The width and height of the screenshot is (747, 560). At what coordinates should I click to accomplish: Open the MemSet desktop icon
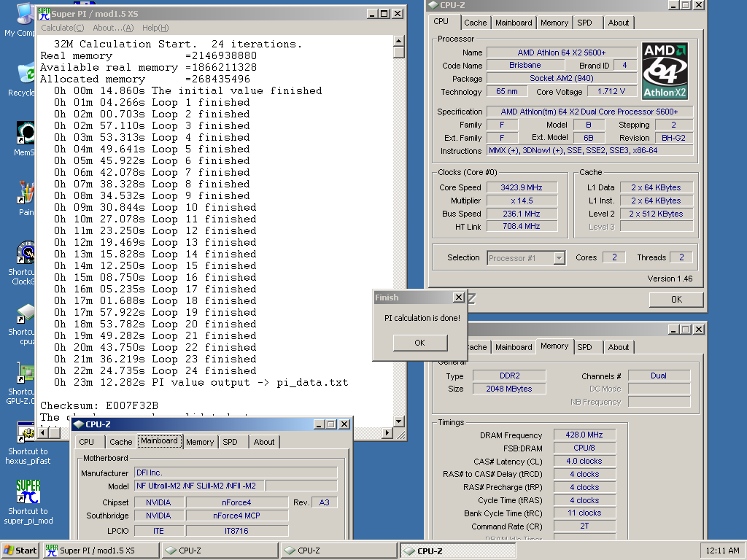point(26,133)
